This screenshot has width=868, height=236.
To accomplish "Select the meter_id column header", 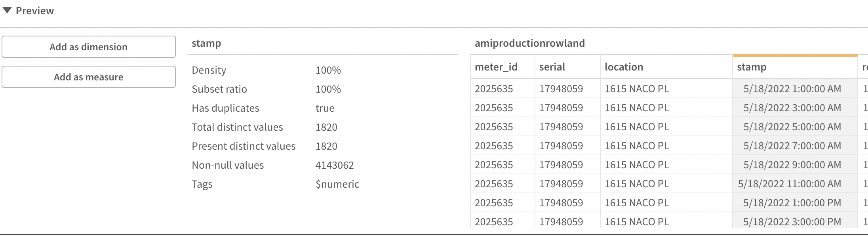I will pyautogui.click(x=496, y=67).
